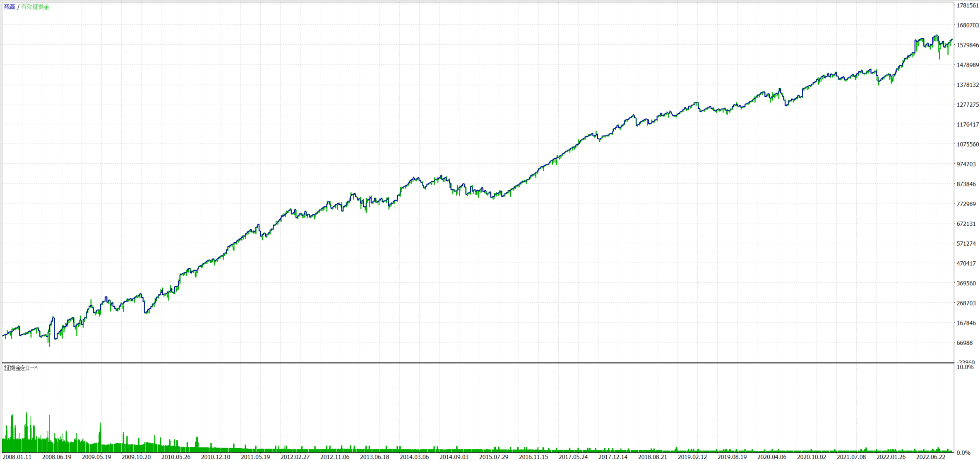
Task: Click the 1781561 top y-axis value
Action: point(967,5)
